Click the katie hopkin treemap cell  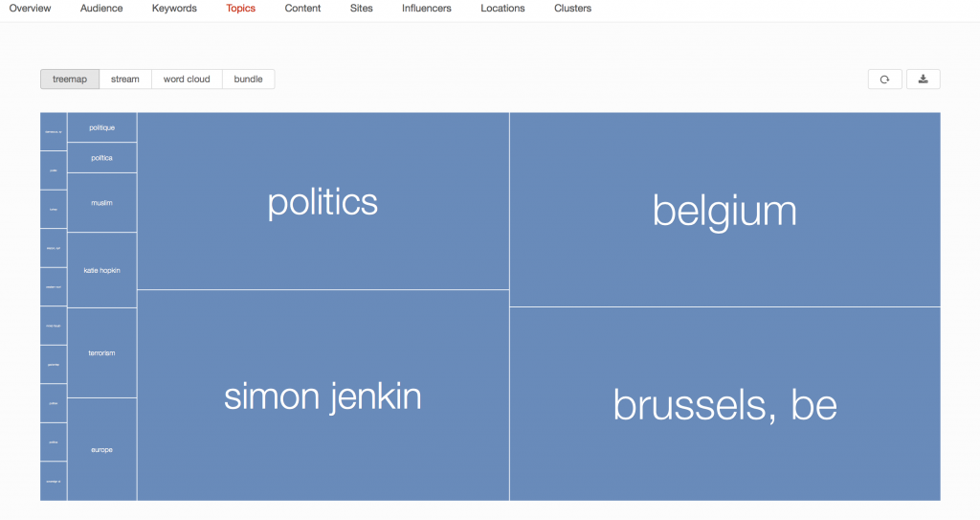[101, 270]
